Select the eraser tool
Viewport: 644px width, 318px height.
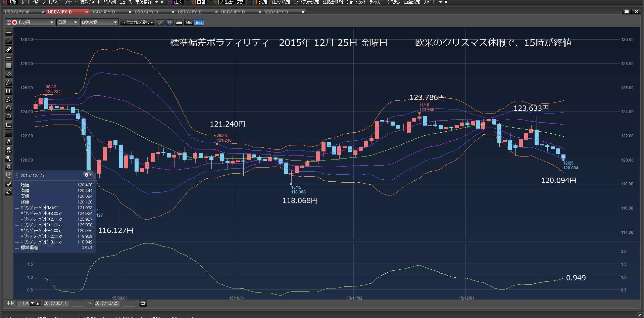(x=9, y=183)
